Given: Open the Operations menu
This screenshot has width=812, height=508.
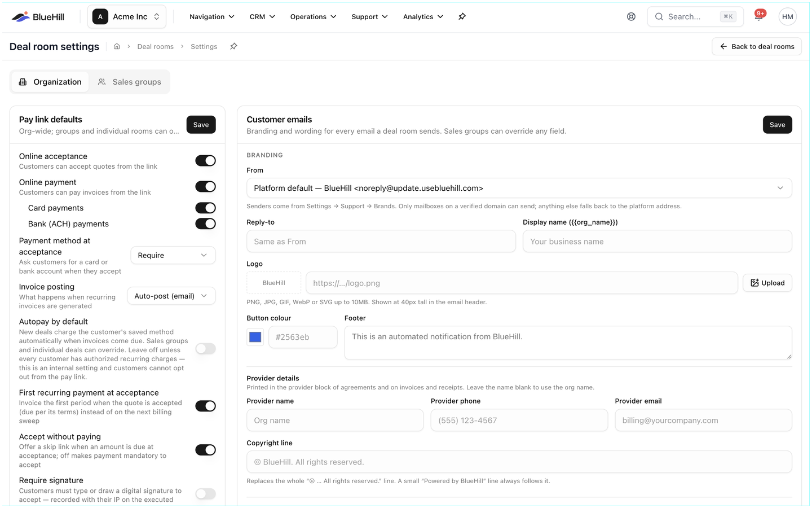Looking at the screenshot, I should coord(313,17).
